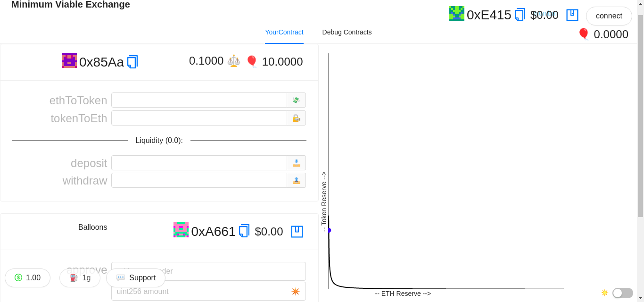
Task: Submit ethToToken swap icon button
Action: click(296, 100)
